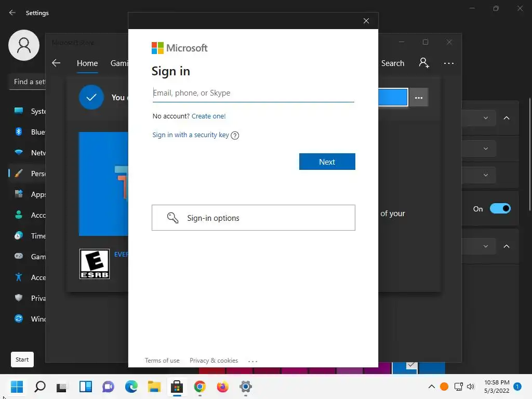
Task: Switch to the Store Home tab
Action: click(87, 63)
